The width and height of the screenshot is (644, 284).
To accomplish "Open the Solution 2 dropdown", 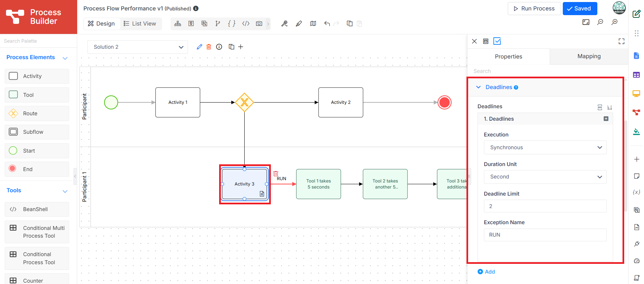I will pos(138,47).
